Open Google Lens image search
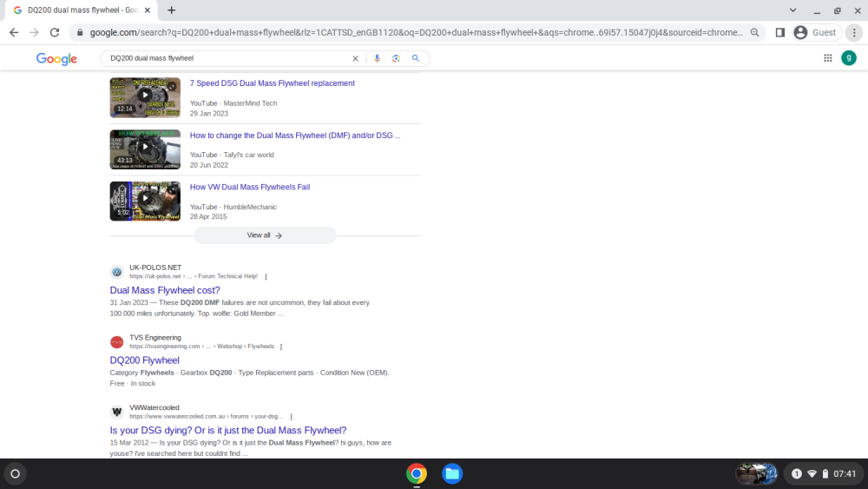This screenshot has width=868, height=489. click(x=396, y=58)
